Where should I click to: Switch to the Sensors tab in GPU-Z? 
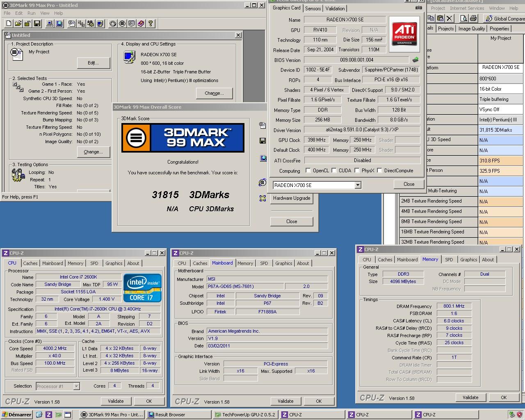click(x=313, y=9)
